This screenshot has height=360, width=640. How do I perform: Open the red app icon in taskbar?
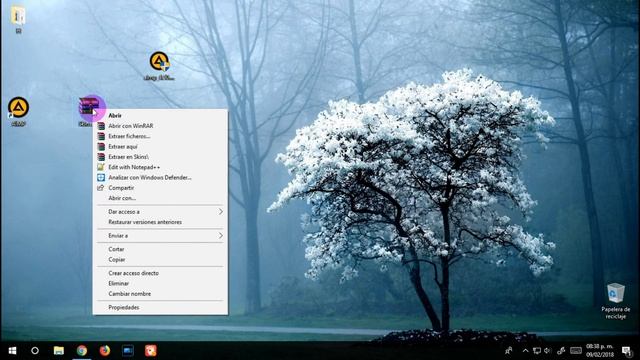click(151, 351)
